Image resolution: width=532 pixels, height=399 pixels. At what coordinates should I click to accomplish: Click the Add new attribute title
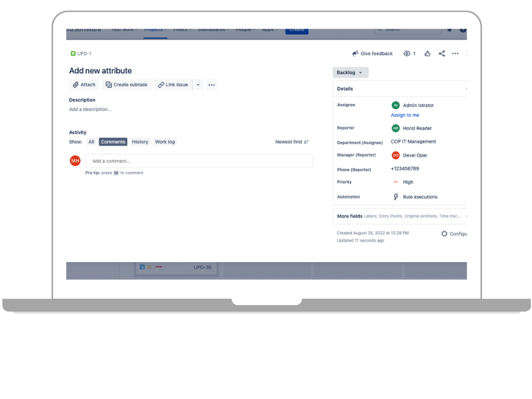100,70
